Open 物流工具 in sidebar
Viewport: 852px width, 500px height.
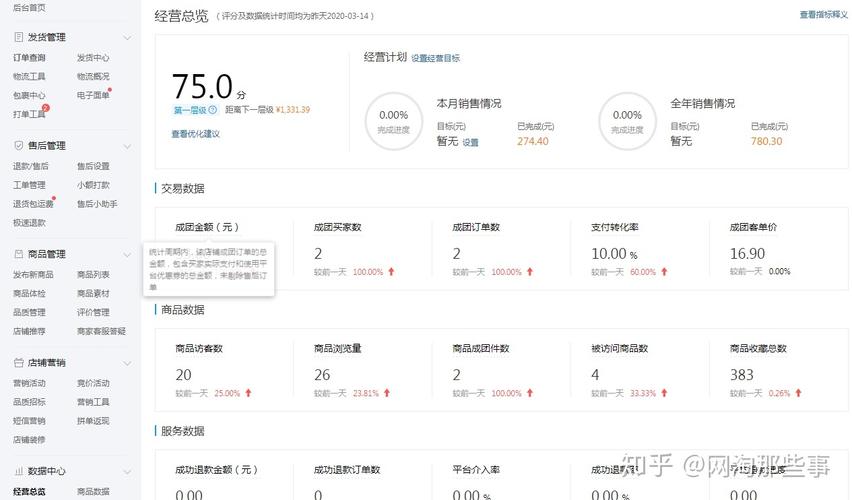[29, 77]
